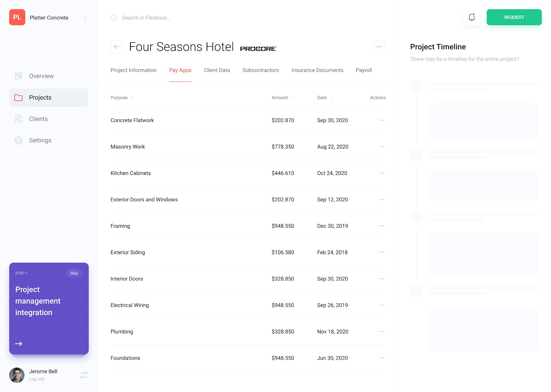Select the Kitchen Cabinets row name
The width and height of the screenshot is (551, 392).
(131, 173)
